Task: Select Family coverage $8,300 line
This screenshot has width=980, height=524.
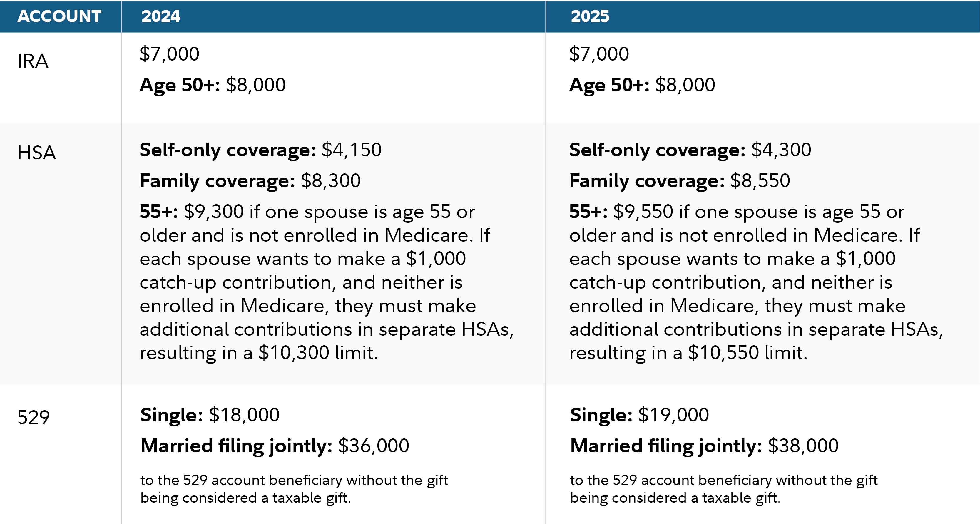Action: 250,181
